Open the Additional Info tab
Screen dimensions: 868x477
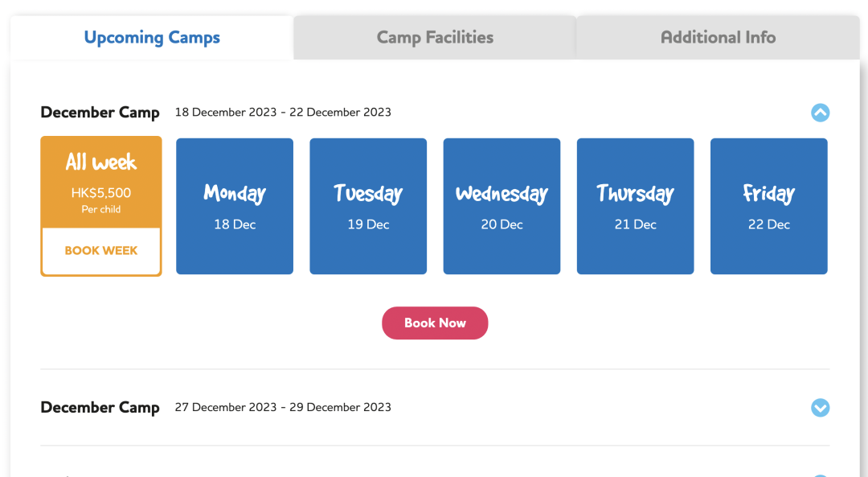(x=718, y=37)
